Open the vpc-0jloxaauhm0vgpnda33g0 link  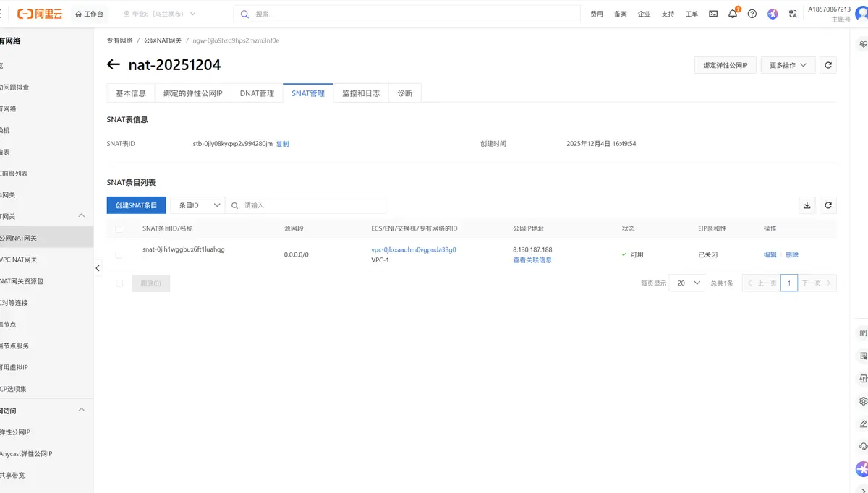click(x=414, y=249)
